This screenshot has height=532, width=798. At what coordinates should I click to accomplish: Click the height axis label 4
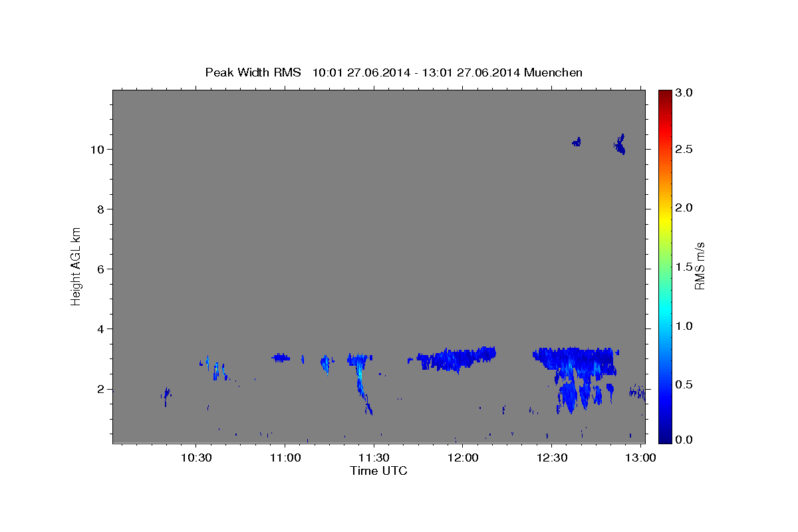coord(101,329)
